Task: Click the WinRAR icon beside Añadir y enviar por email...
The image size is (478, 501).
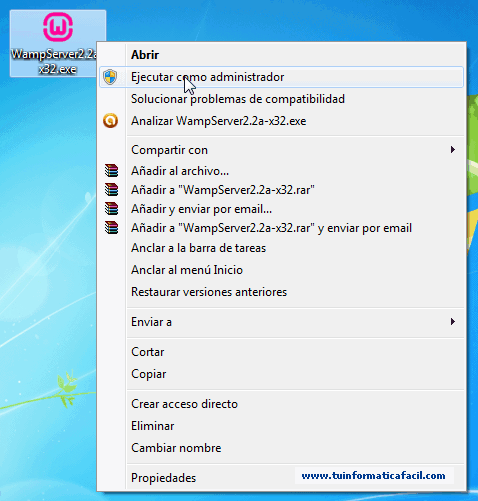Action: pos(111,208)
